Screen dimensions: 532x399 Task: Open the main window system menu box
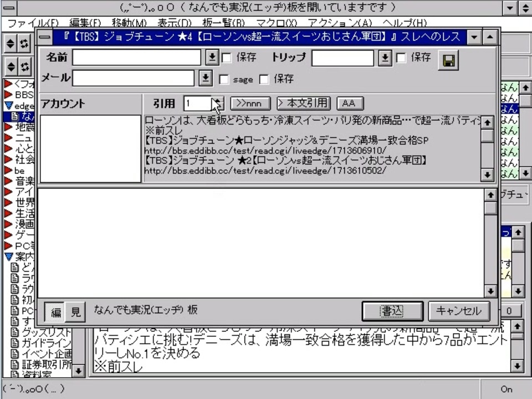point(9,7)
